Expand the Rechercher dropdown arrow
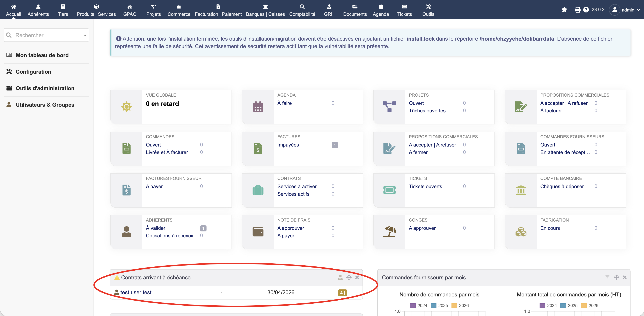 click(85, 35)
